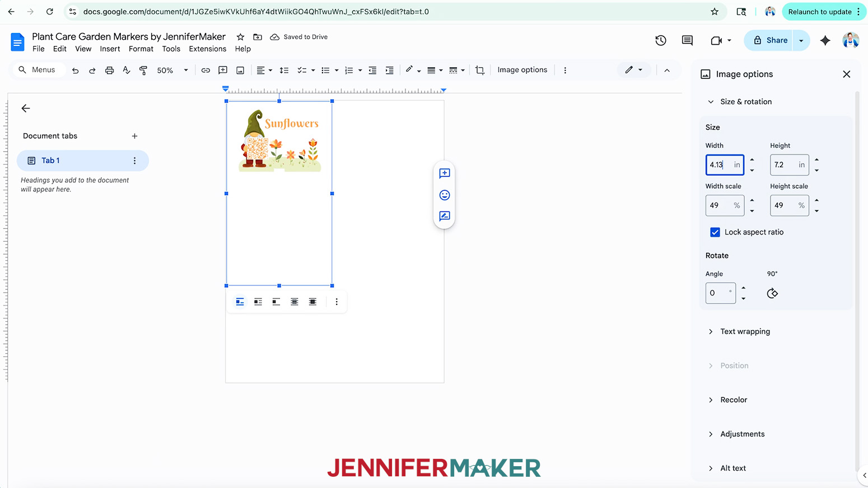Open the Format menu
This screenshot has width=868, height=488.
141,49
